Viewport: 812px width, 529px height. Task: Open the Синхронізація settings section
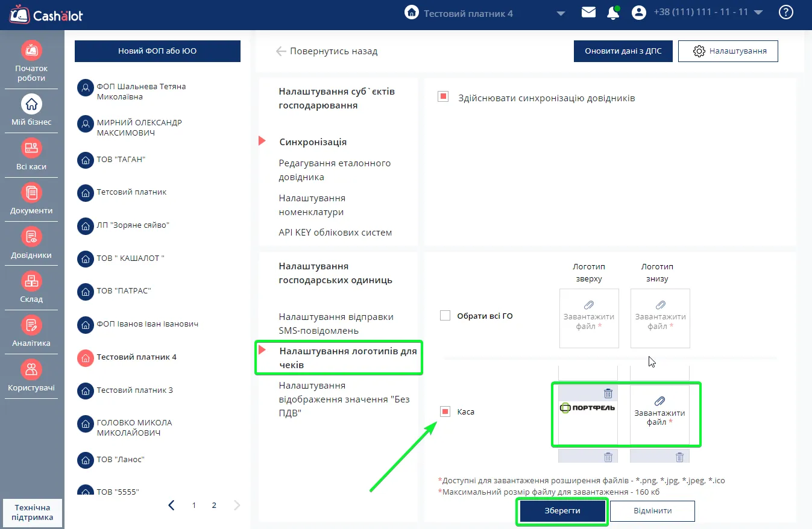pos(313,142)
